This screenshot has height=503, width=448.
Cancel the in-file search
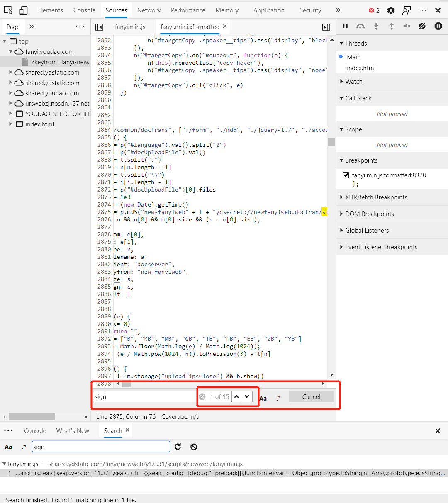pyautogui.click(x=311, y=397)
